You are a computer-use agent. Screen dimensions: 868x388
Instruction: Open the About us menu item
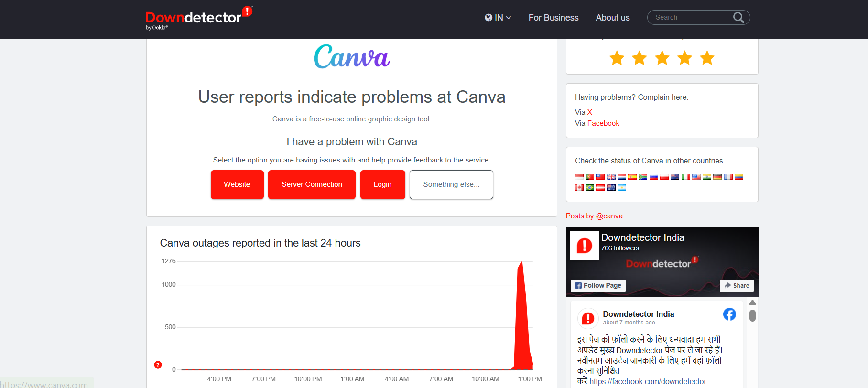coord(613,18)
